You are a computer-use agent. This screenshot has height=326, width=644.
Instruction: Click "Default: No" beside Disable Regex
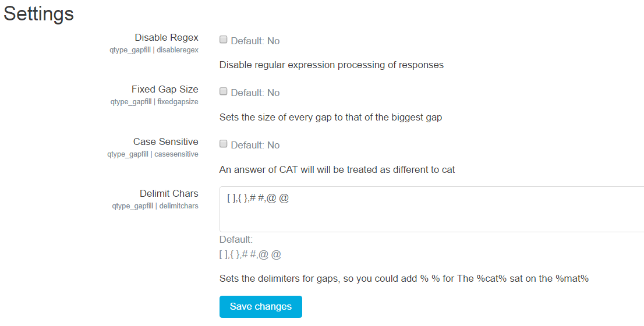pyautogui.click(x=255, y=41)
